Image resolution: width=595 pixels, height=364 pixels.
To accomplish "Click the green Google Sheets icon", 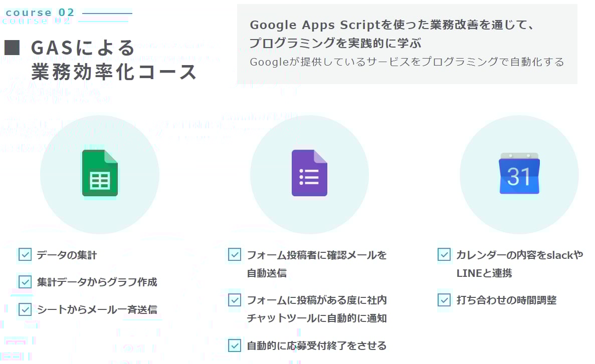I will click(100, 173).
